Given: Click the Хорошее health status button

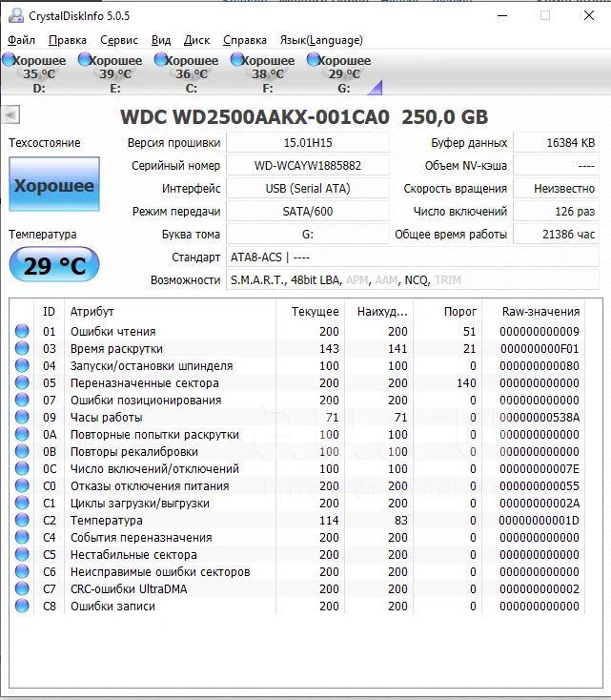Looking at the screenshot, I should point(54,184).
